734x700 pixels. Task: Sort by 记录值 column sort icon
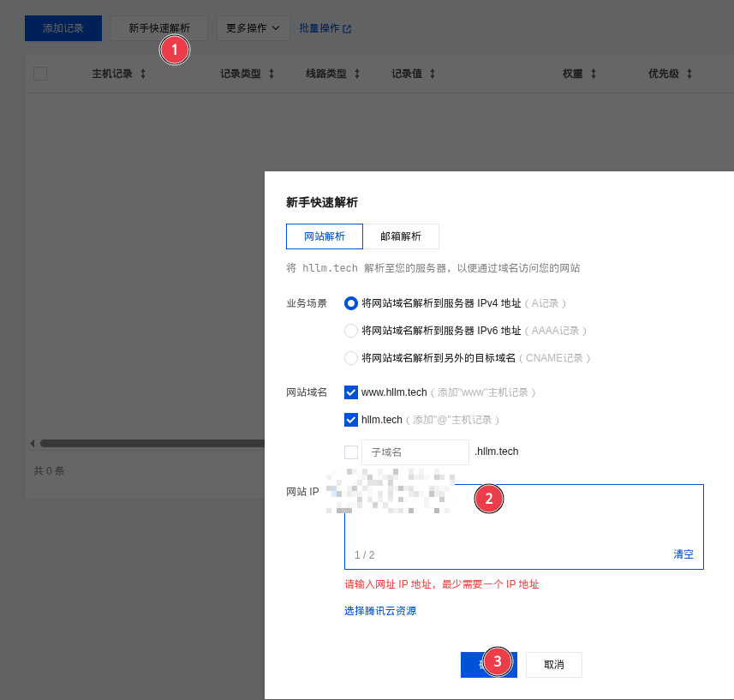click(433, 74)
